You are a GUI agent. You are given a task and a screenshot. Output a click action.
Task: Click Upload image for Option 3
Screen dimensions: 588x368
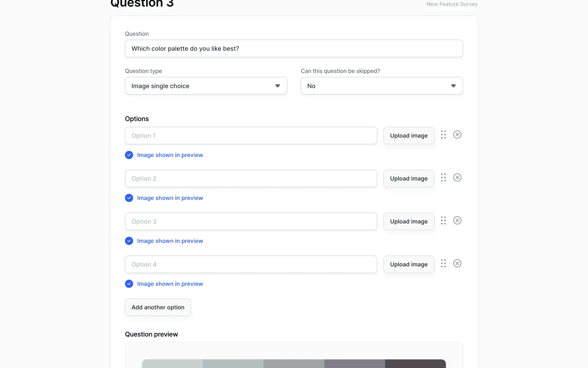click(409, 221)
